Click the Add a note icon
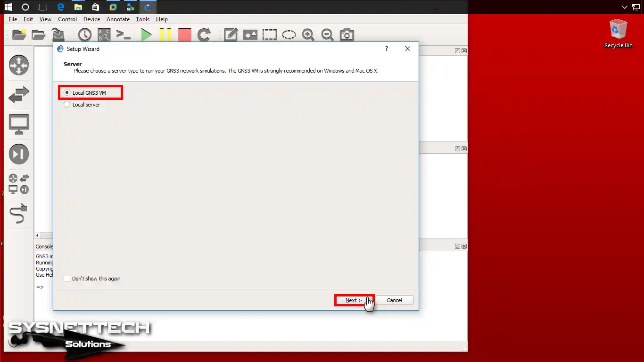644x362 pixels. (231, 35)
